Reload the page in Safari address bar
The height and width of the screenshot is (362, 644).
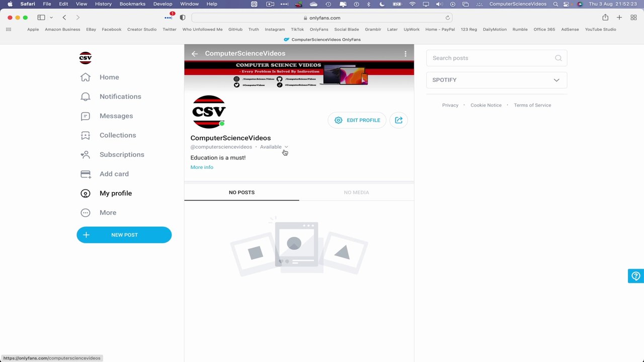pos(447,18)
